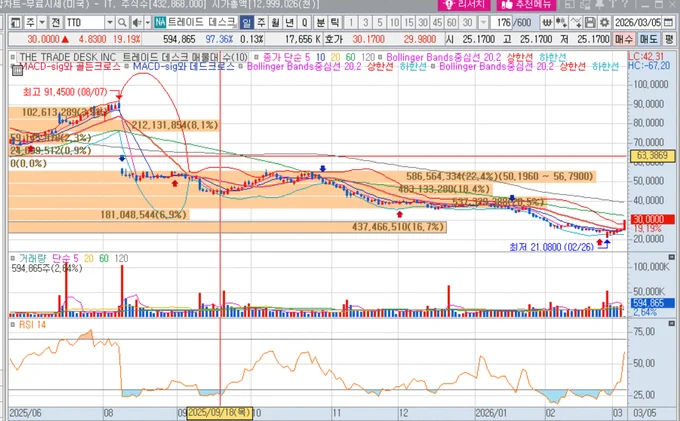
Task: Open the 추천메뉴 recommended menu
Action: coord(526,4)
